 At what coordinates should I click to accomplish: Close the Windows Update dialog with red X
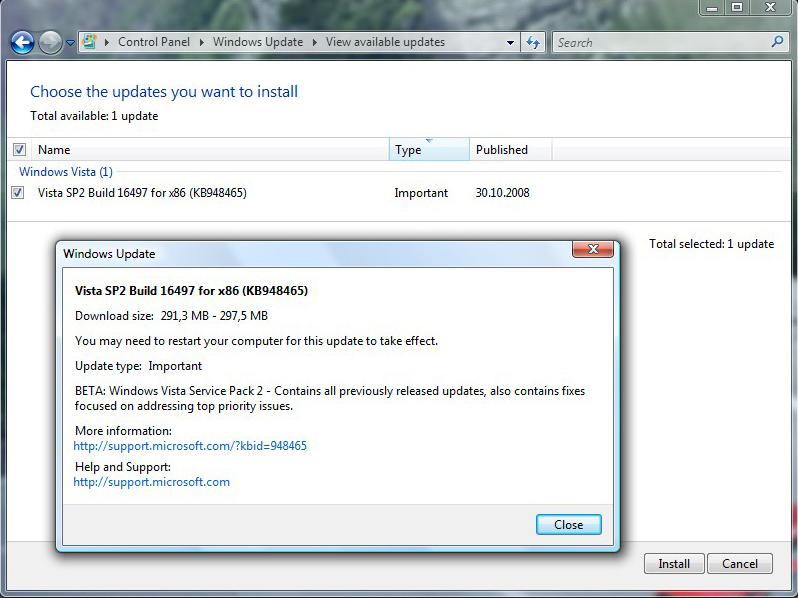[593, 249]
